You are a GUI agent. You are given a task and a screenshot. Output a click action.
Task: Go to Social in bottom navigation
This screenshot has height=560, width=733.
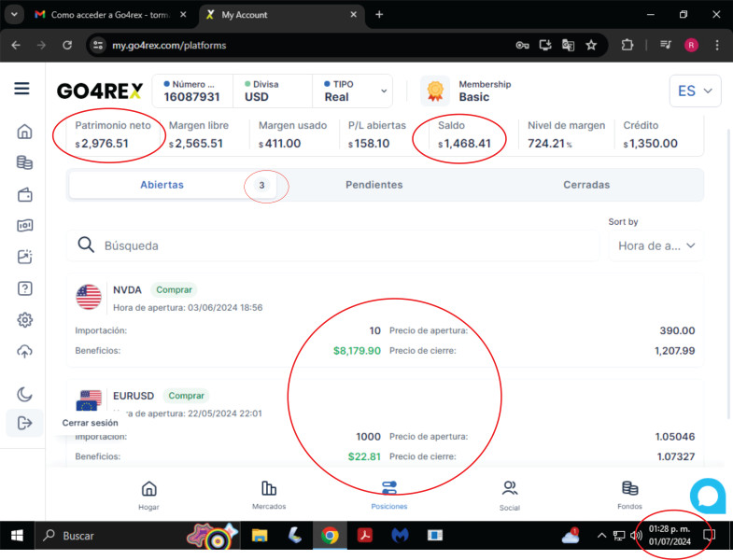tap(510, 496)
